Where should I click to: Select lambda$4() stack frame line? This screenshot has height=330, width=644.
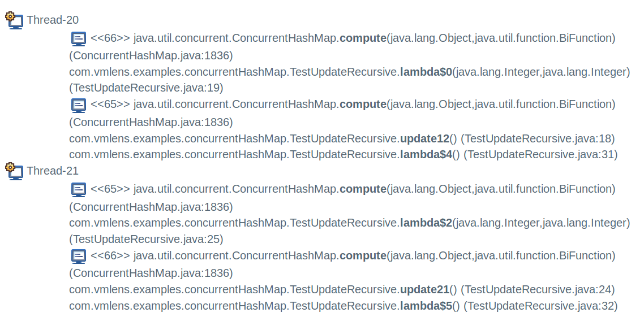click(x=344, y=155)
